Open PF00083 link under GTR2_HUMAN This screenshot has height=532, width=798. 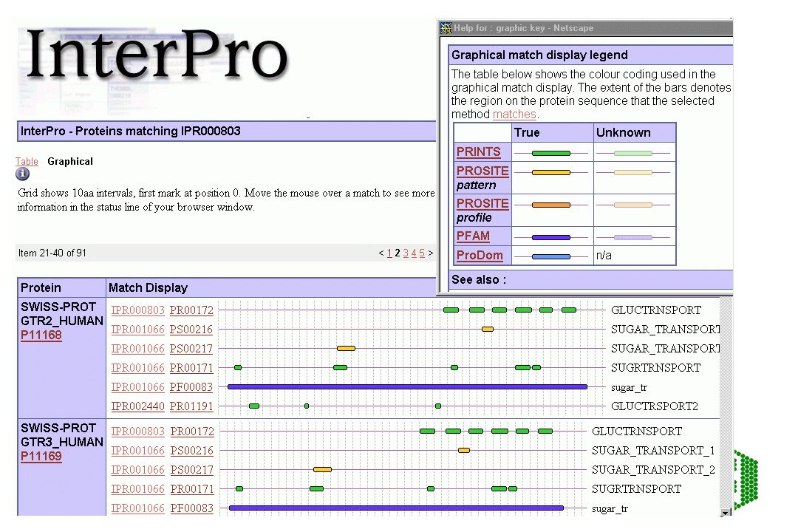pyautogui.click(x=191, y=387)
